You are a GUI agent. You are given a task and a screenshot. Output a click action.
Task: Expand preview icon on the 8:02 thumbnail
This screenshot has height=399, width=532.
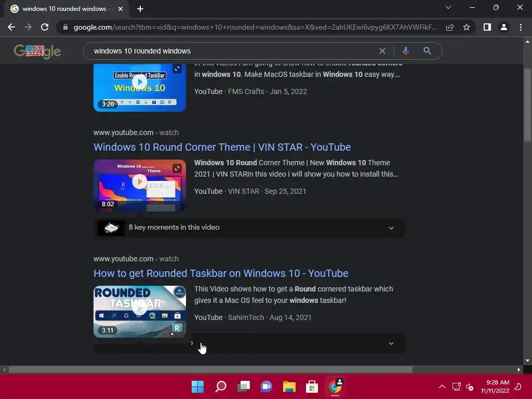click(x=177, y=168)
